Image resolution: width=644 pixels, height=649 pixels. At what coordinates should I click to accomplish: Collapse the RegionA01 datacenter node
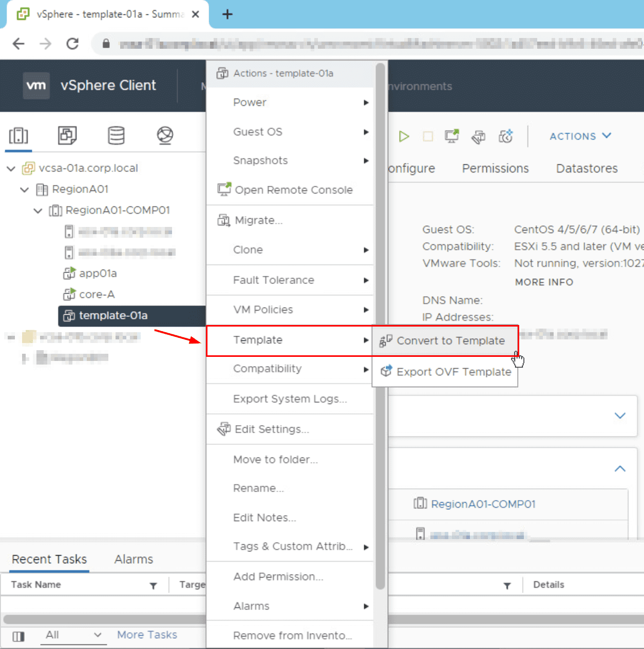coord(24,190)
